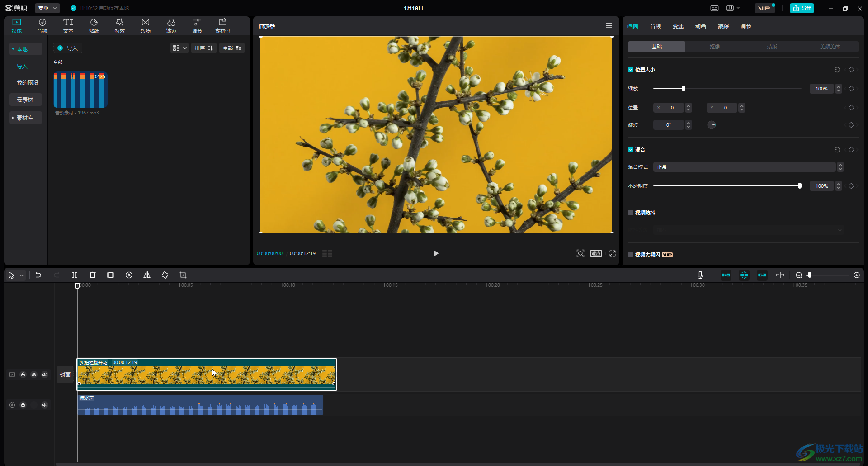This screenshot has width=868, height=466.
Task: Lock the video track
Action: pyautogui.click(x=23, y=375)
